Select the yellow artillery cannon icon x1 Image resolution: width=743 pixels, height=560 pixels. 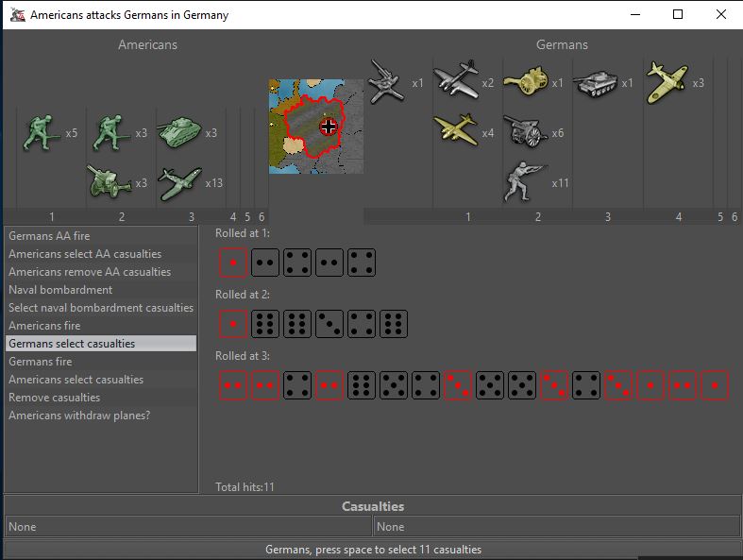coord(526,80)
